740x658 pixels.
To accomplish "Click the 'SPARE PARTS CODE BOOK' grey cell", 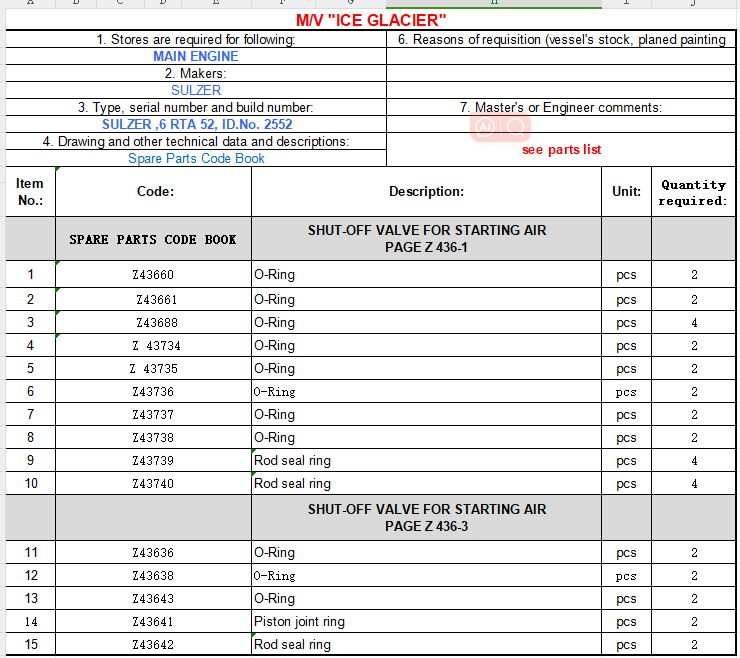I will click(x=153, y=240).
